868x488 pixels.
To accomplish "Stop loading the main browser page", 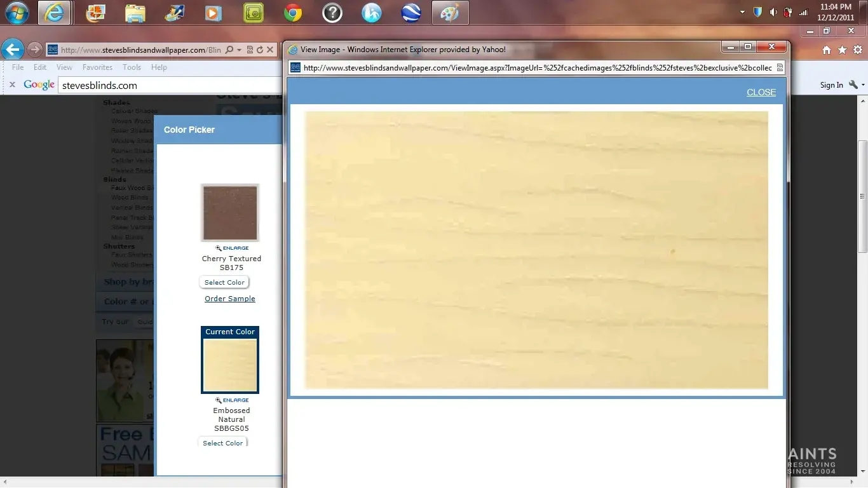I will pos(270,50).
